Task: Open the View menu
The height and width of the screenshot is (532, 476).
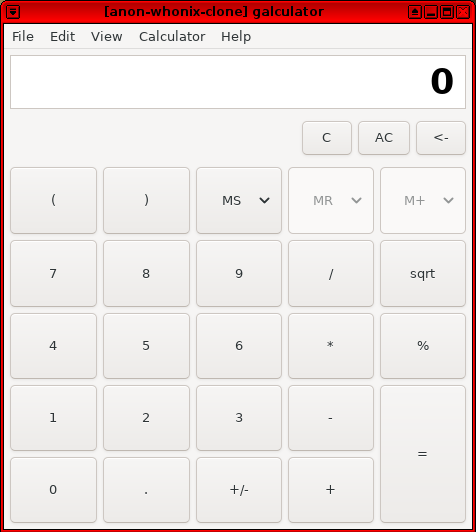Action: click(107, 36)
